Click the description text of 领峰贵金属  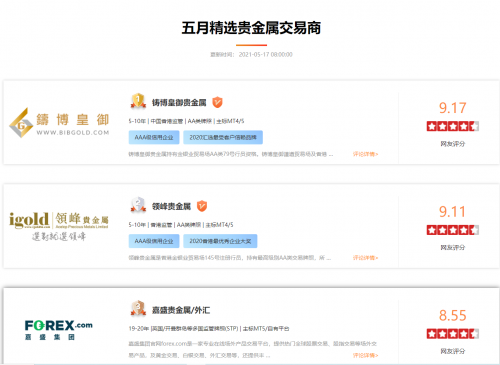[230, 258]
